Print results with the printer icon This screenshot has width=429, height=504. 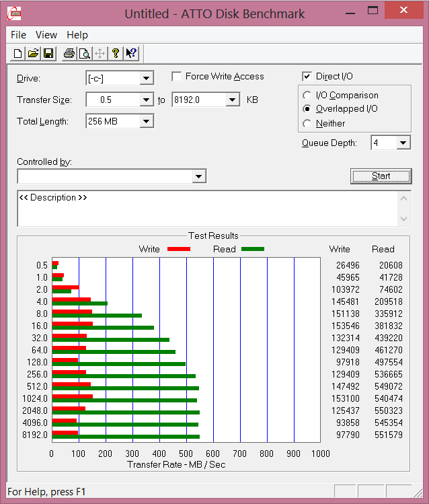69,54
